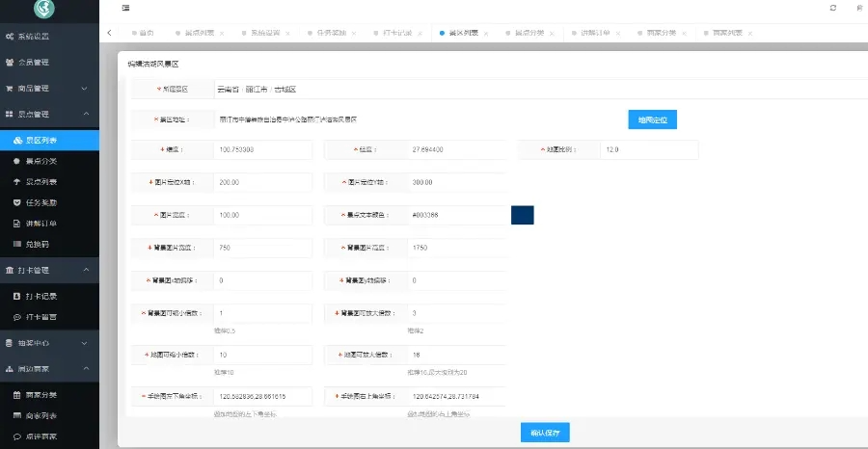Click the blue 确认保存 button
868x449 pixels.
(x=545, y=433)
